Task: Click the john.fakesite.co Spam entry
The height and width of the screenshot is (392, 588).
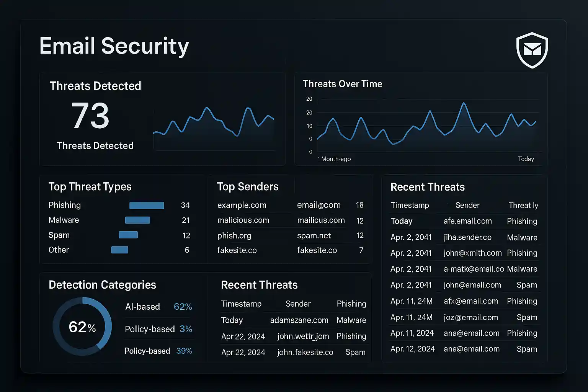Action: 305,352
